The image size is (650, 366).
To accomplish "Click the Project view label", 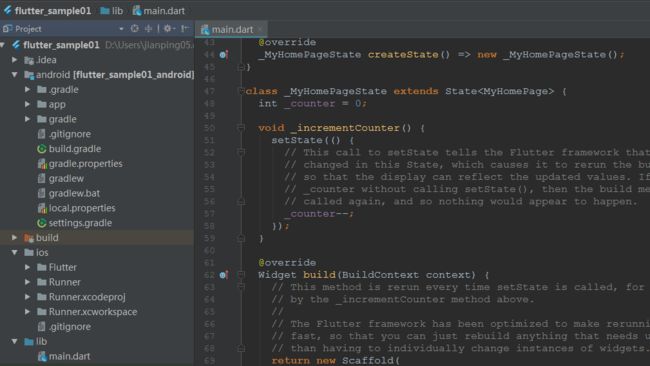I will (x=28, y=29).
